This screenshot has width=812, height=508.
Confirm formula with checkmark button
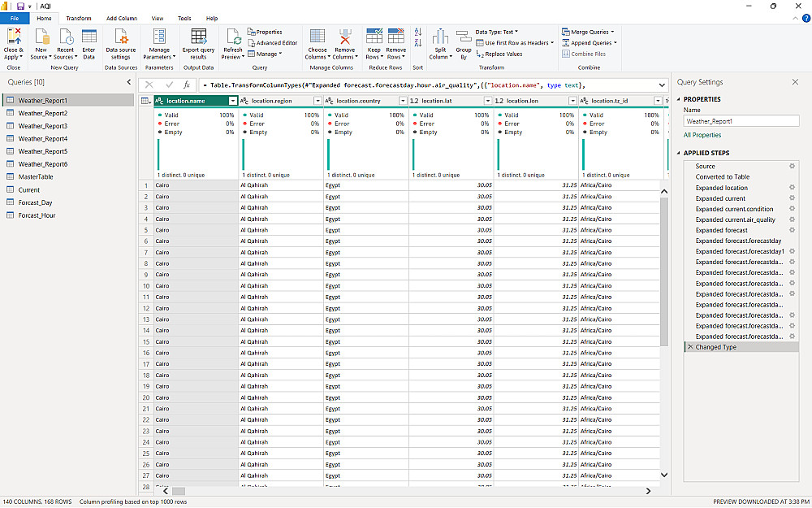169,85
